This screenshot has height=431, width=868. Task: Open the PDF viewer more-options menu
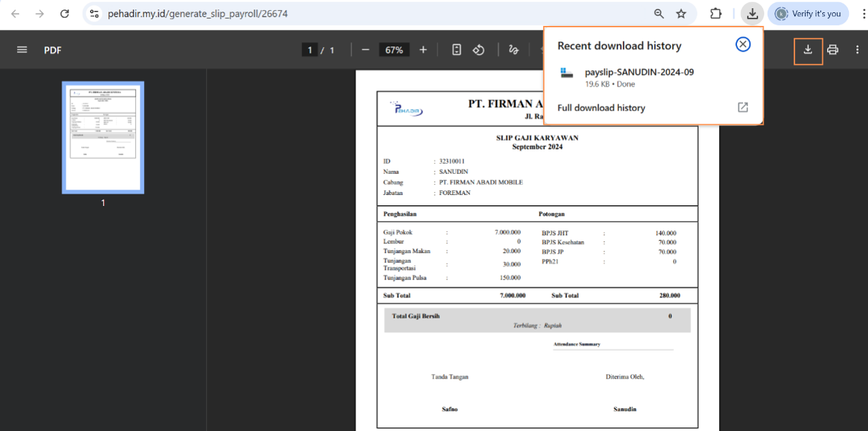(857, 49)
